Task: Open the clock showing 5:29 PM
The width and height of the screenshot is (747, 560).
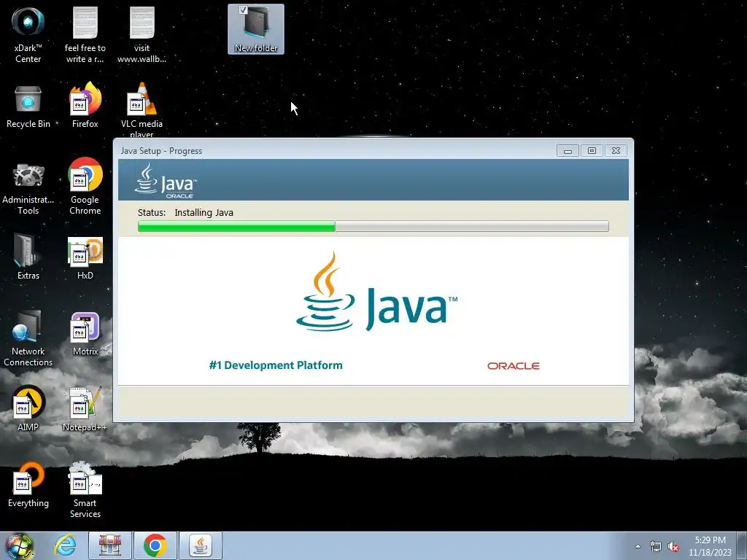Action: click(x=710, y=545)
